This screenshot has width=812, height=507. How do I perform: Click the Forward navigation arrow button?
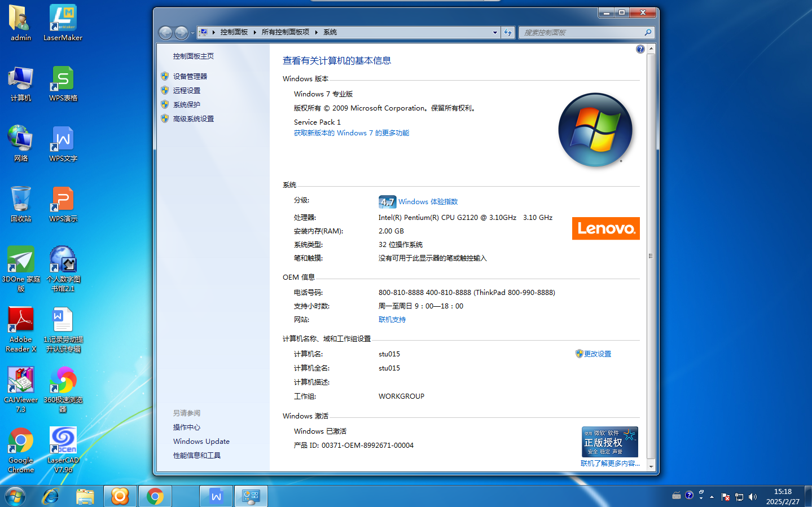[181, 33]
